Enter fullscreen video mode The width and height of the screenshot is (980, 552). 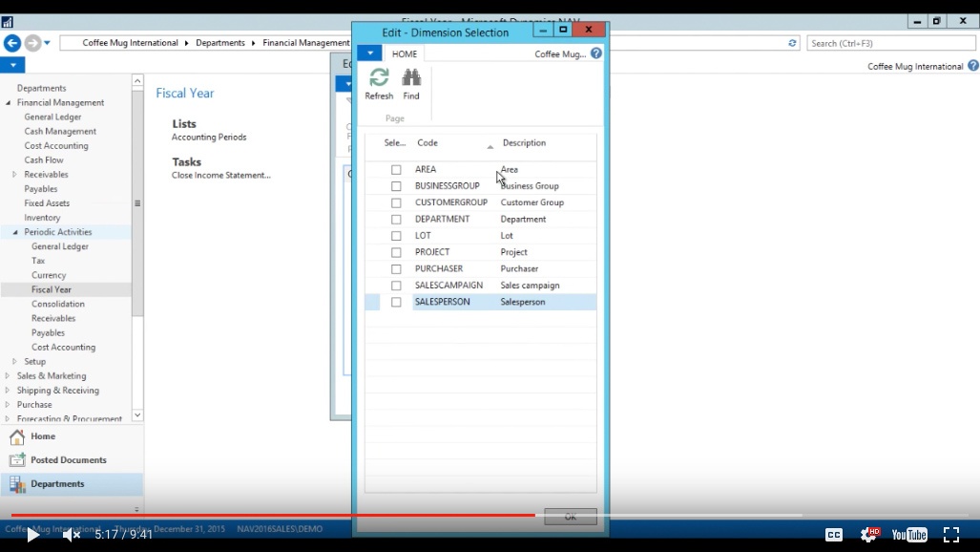coord(951,535)
